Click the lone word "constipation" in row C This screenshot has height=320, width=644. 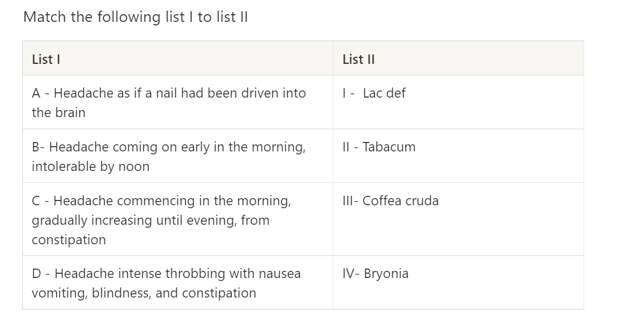[x=69, y=240]
